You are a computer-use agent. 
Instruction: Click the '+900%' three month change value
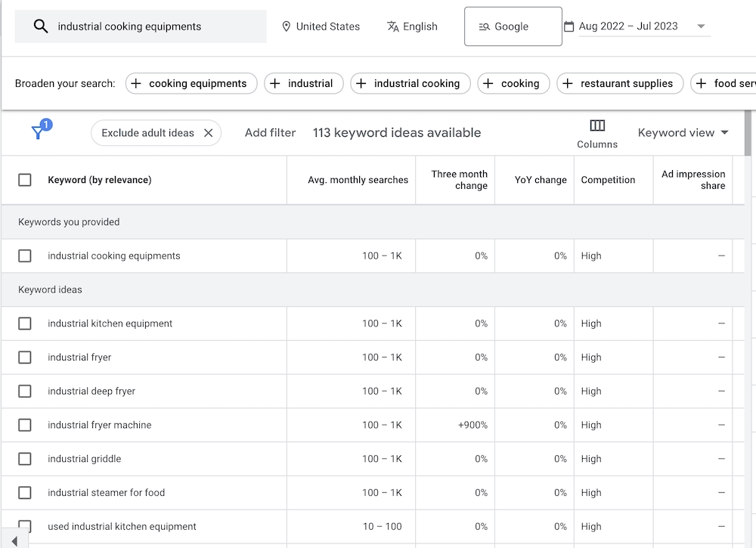[472, 425]
